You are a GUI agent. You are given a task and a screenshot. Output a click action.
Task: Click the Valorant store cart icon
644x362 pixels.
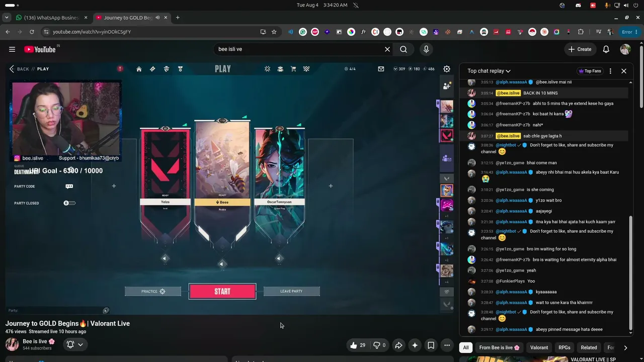click(293, 69)
